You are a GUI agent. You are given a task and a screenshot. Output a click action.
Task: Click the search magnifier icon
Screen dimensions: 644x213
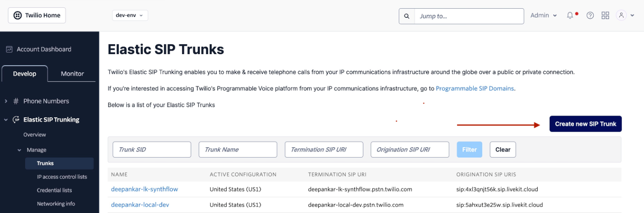407,16
